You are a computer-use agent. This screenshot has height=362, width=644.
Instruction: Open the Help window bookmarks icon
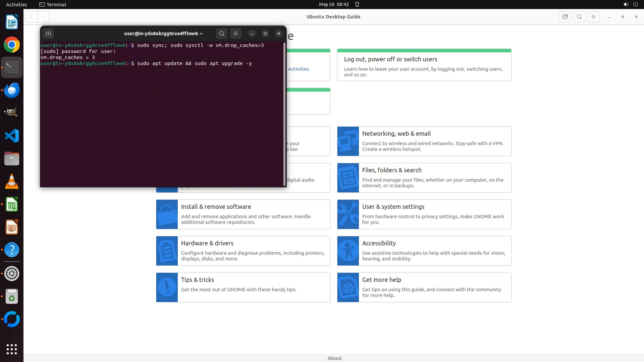click(565, 17)
